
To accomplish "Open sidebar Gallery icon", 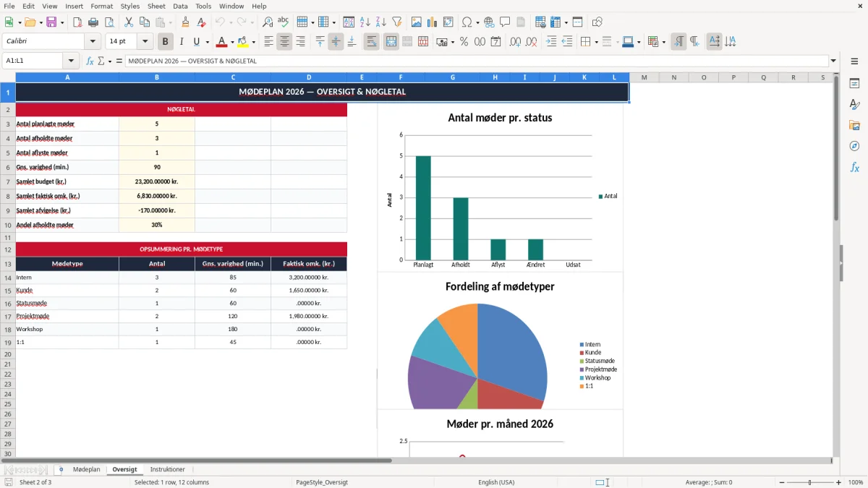I will [854, 126].
